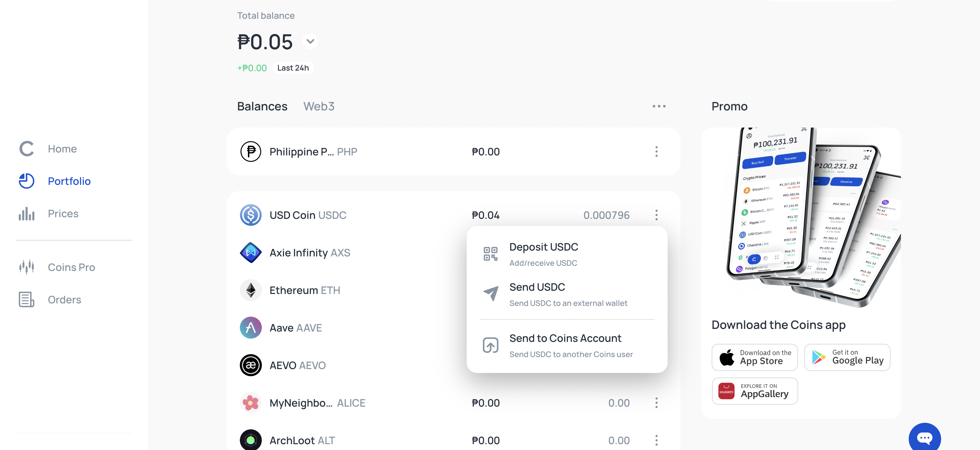Screen dimensions: 980x450
Task: Click the Send USDC paper plane icon
Action: [x=491, y=293]
